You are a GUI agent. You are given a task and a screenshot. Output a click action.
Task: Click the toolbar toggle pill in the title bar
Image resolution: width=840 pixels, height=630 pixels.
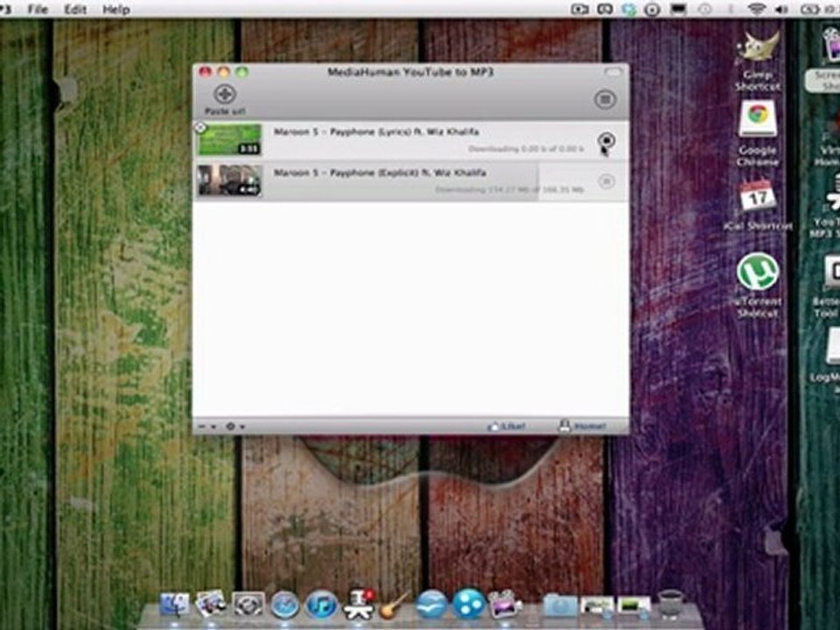[x=613, y=72]
